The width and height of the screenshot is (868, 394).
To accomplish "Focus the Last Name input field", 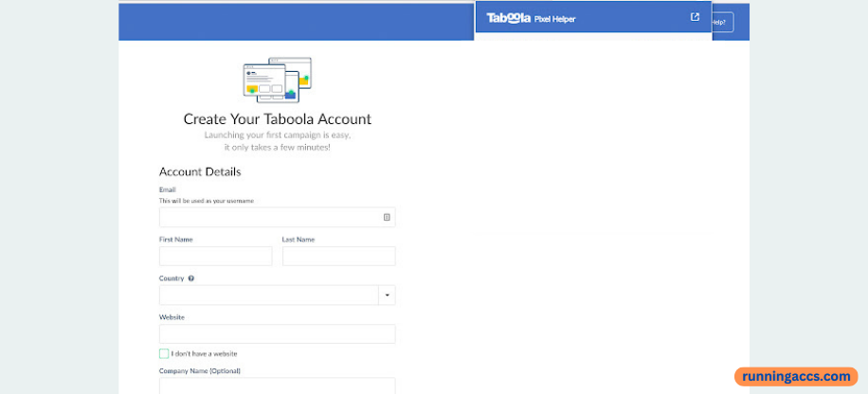I will 339,257.
